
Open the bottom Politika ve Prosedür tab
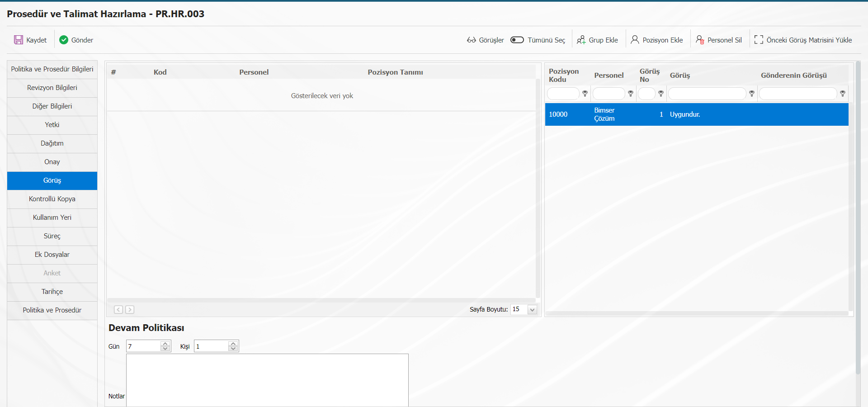pyautogui.click(x=52, y=310)
